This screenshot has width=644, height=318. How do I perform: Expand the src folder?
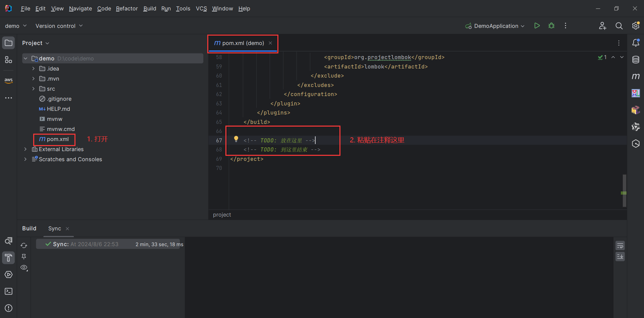(x=33, y=89)
